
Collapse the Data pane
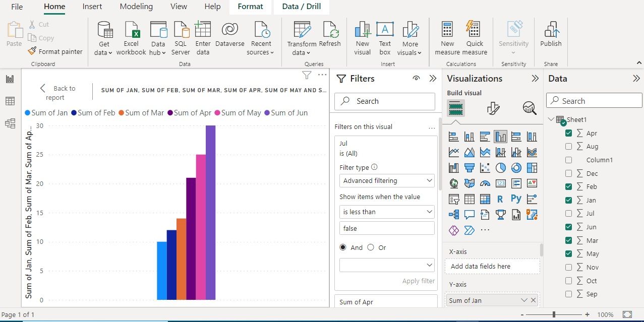636,79
